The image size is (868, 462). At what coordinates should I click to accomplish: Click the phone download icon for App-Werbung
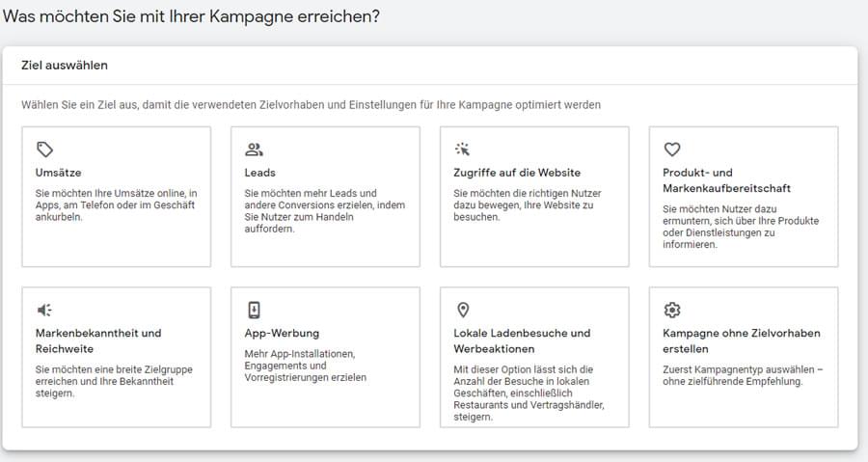tap(254, 310)
